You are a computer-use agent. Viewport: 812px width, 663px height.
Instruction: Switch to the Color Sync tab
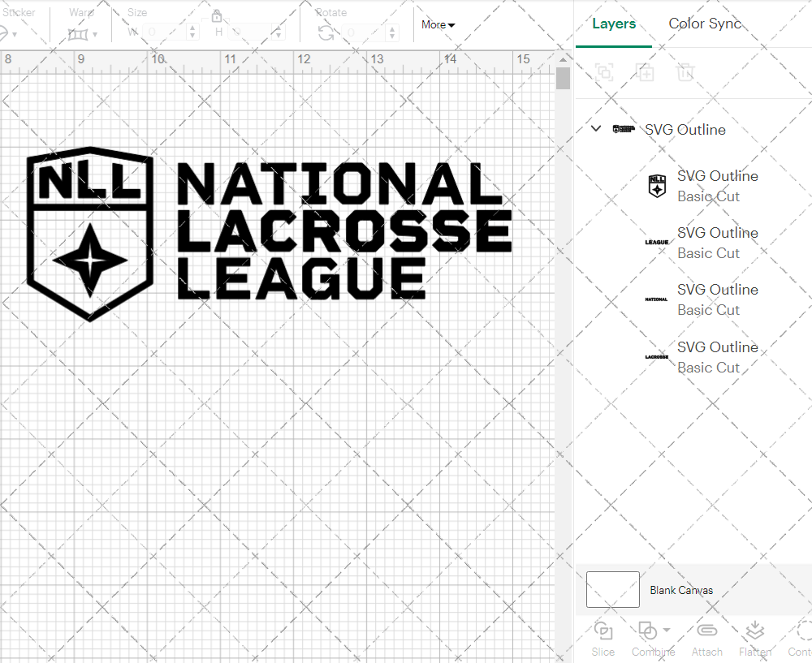point(705,24)
